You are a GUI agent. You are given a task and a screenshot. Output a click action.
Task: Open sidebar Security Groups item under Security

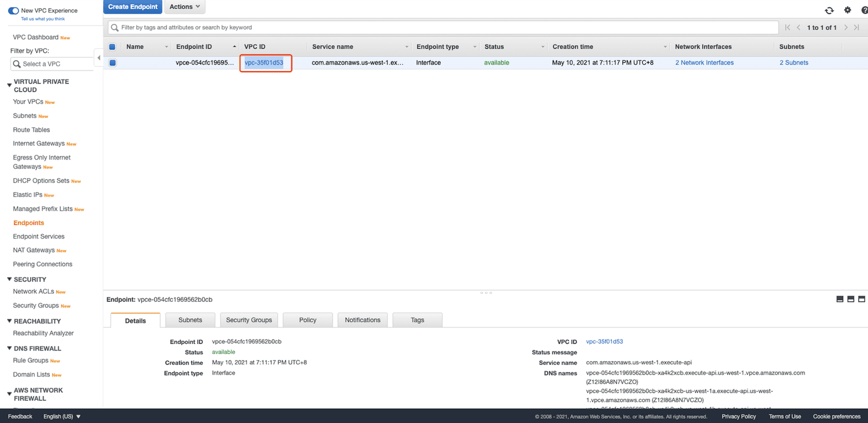pos(36,305)
